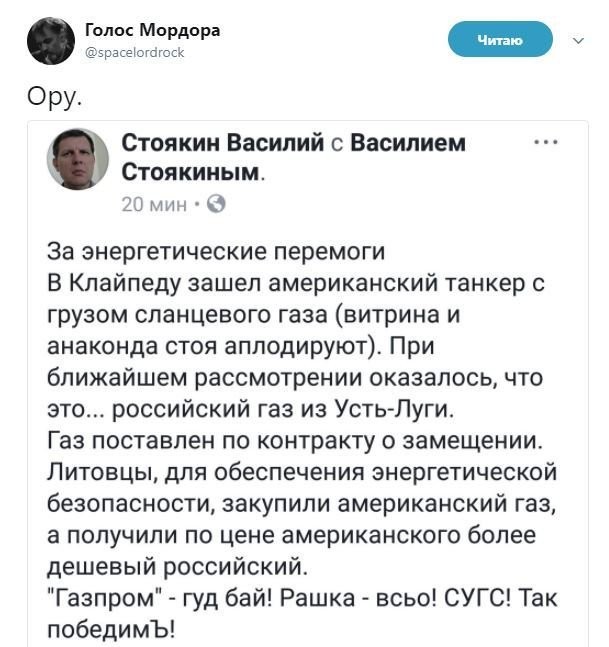Click the Стоянкин Василий post avatar

coord(82,160)
